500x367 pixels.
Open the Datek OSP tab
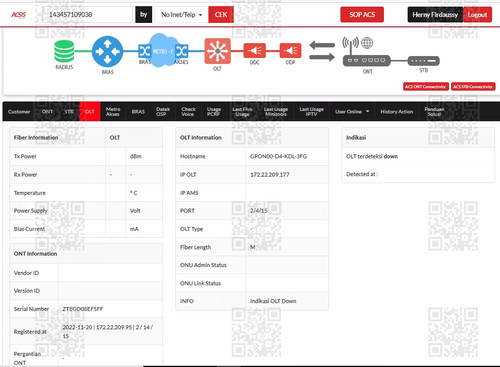(x=163, y=112)
